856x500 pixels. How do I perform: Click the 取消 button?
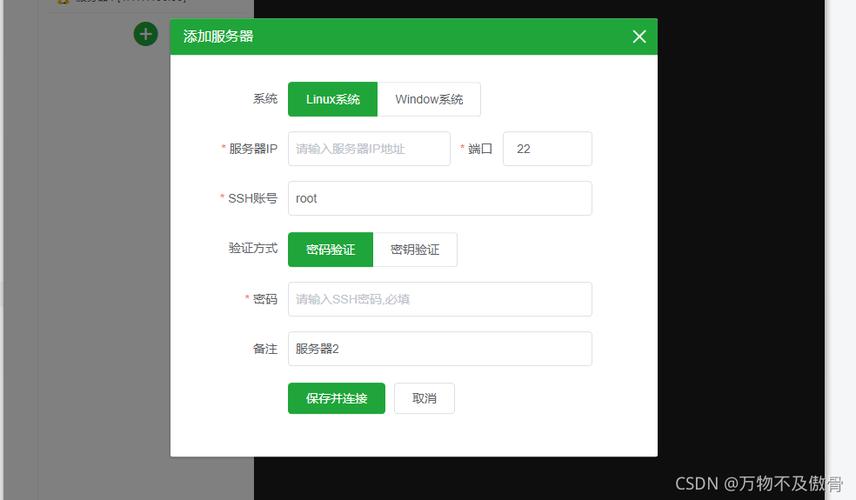tap(424, 398)
